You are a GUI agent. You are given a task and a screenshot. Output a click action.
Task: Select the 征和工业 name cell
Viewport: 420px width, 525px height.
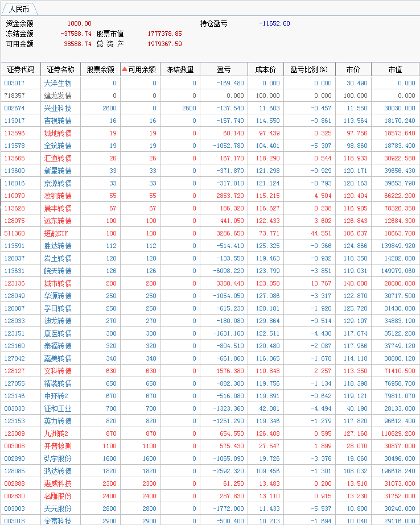point(58,408)
